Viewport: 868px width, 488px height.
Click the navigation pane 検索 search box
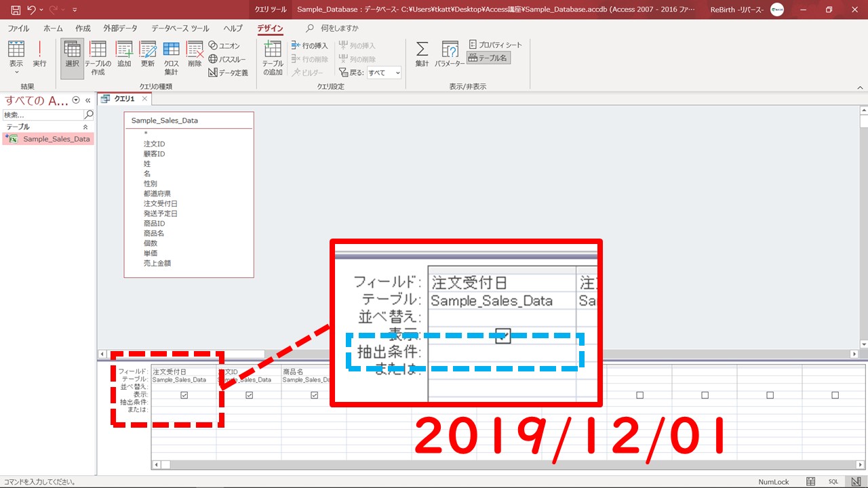[x=42, y=115]
